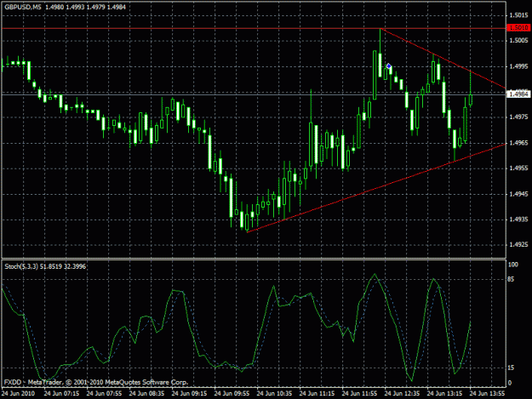Screen dimensions: 532x399
Task: Click the 24 Jun 07:55 time label
Action: [104, 394]
